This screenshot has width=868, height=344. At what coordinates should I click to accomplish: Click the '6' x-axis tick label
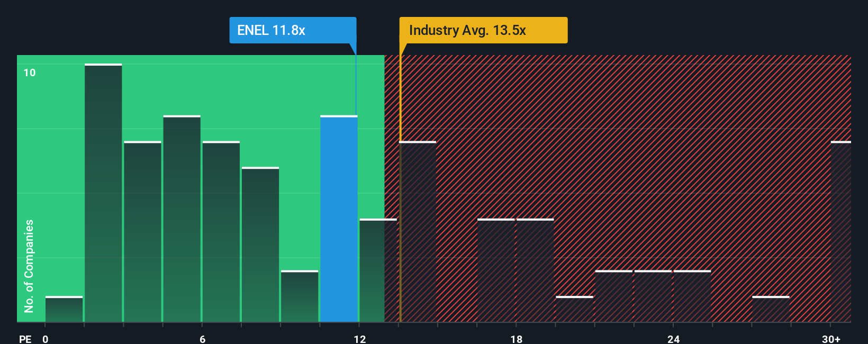[203, 339]
